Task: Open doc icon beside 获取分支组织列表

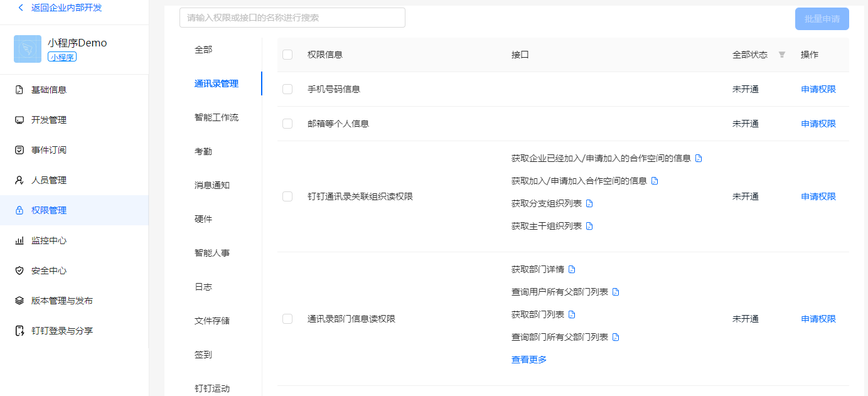Action: 589,203
